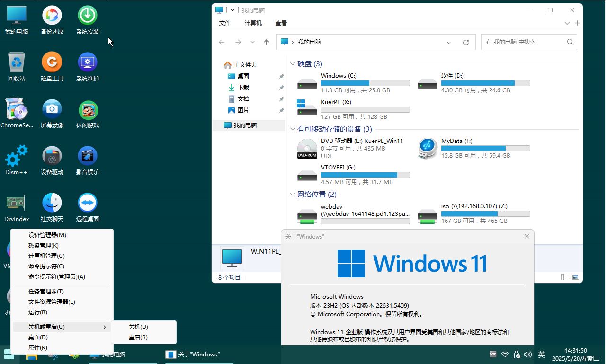Click the safely remove USB tray icon

tap(517, 355)
